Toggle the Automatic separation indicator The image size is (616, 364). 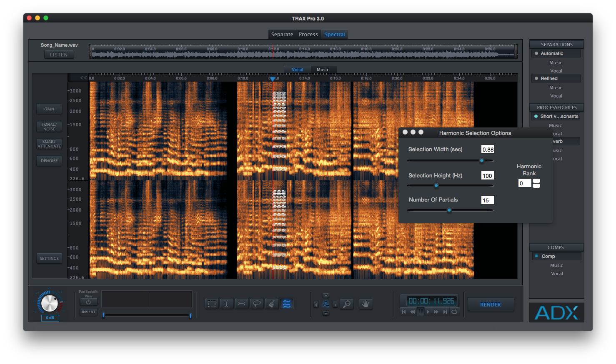point(536,53)
